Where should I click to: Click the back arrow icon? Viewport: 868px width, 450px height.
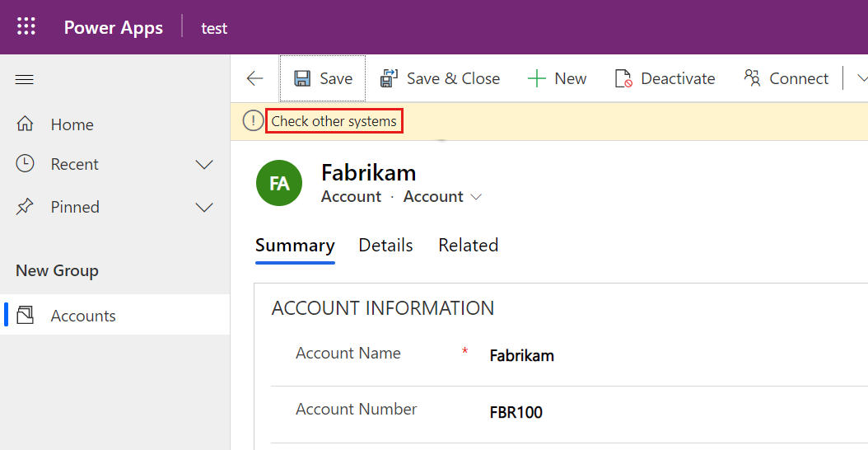point(254,78)
